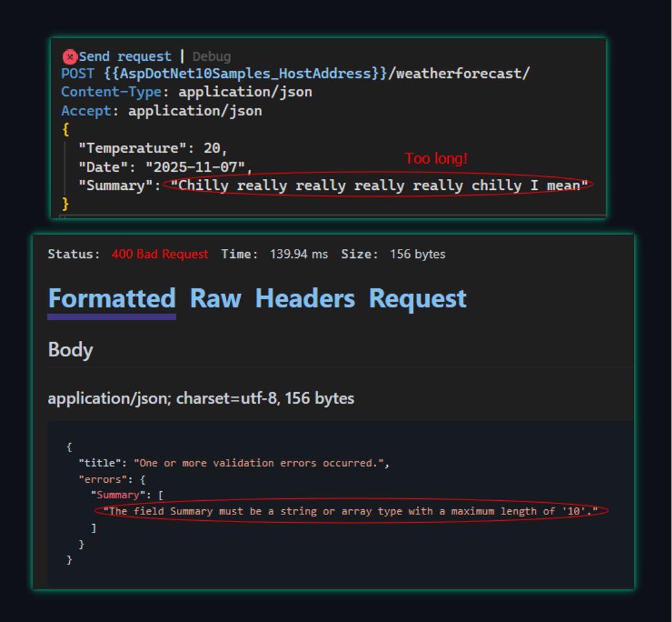This screenshot has width=672, height=622.
Task: Click the Body section heading
Action: (70, 350)
